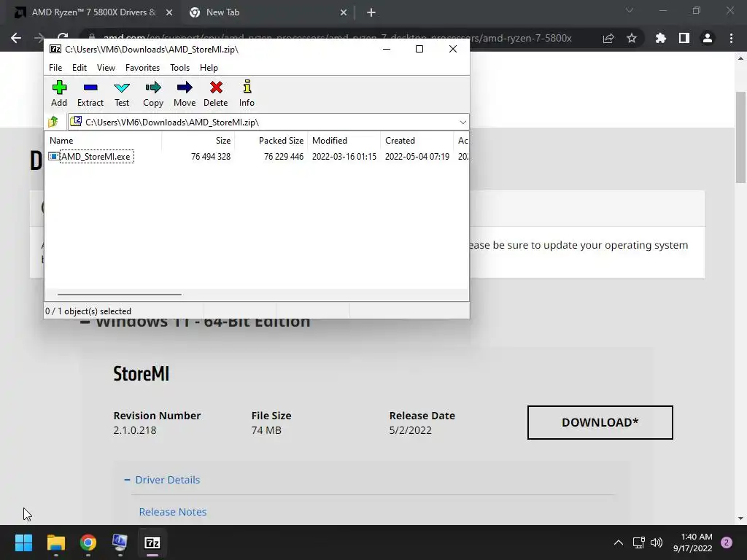Viewport: 747px width, 560px height.
Task: Click the Move toolbar icon
Action: click(185, 93)
